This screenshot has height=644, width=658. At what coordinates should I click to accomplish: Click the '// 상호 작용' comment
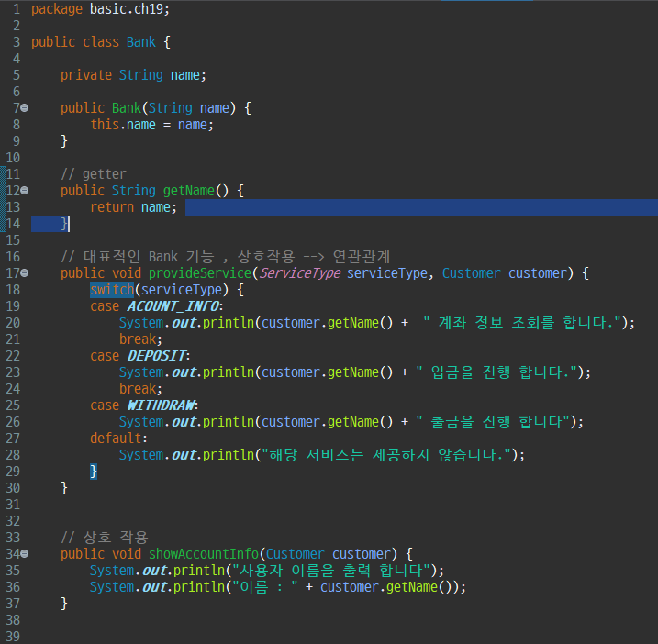tap(104, 537)
